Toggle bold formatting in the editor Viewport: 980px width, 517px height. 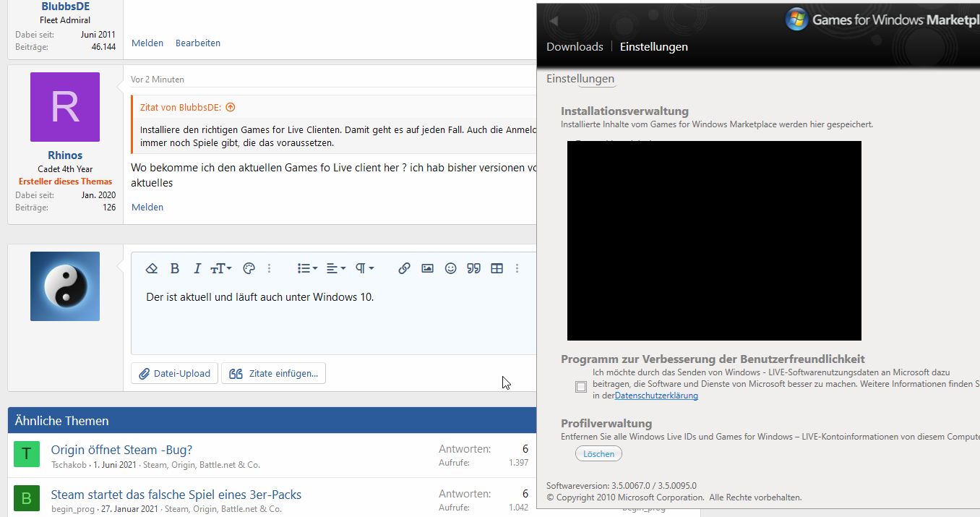pos(174,268)
